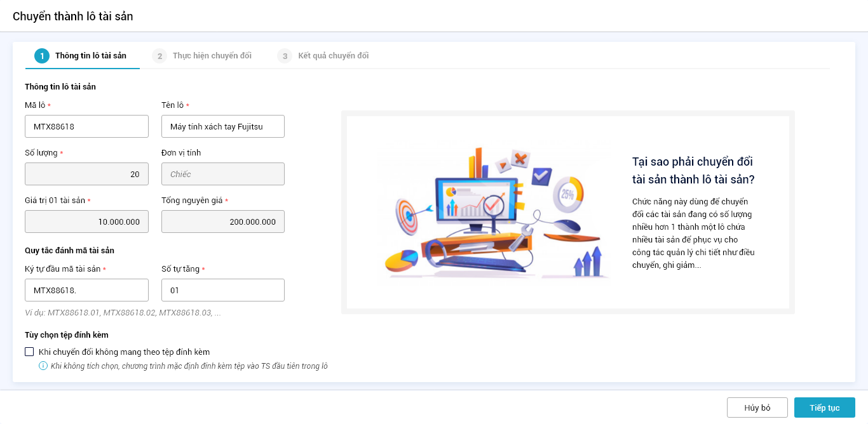
Task: Go to 'Kết quả chuyển đổi' step tab
Action: (333, 56)
